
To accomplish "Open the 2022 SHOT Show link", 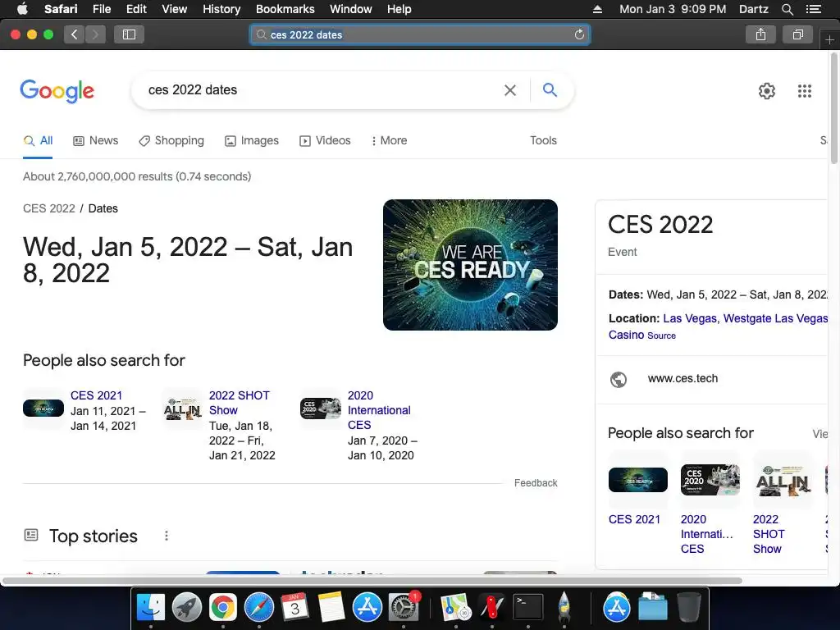I will click(239, 403).
